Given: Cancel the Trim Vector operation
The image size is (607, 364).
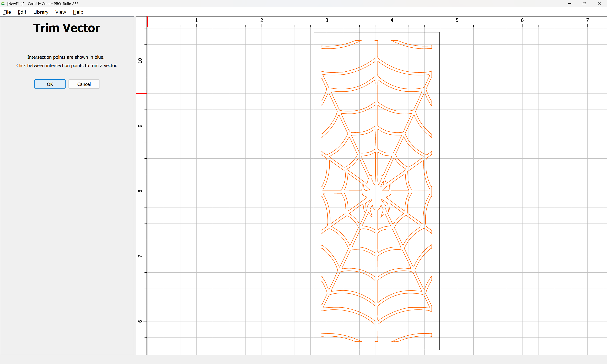Looking at the screenshot, I should coord(84,84).
